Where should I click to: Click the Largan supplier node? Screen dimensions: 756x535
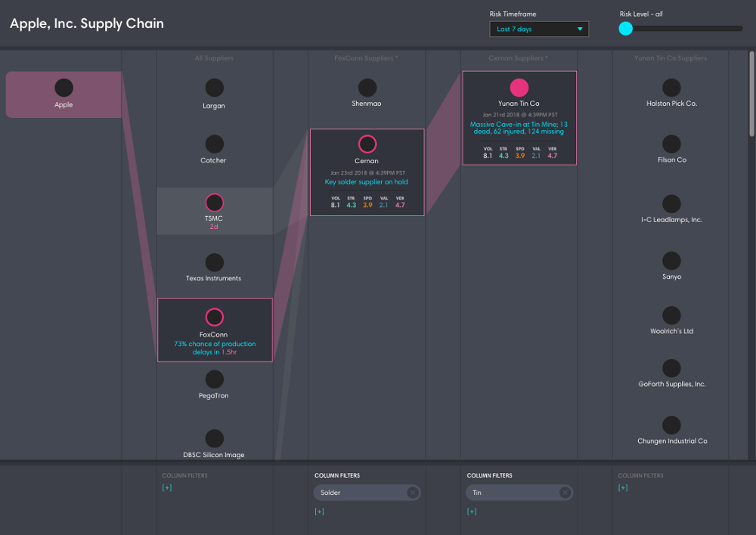(x=214, y=88)
